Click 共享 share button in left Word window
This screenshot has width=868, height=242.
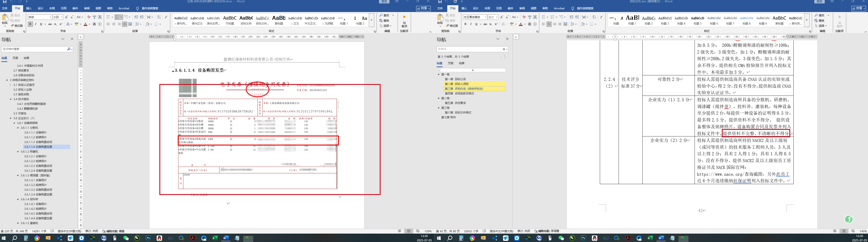coord(423,8)
